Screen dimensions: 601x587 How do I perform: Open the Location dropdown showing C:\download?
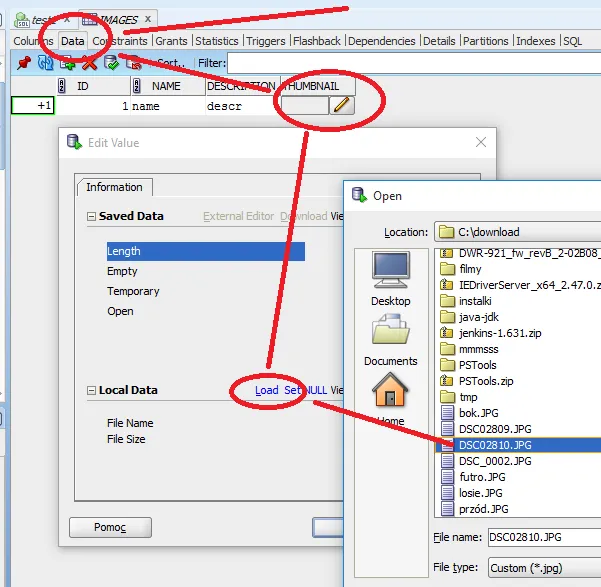(x=517, y=232)
